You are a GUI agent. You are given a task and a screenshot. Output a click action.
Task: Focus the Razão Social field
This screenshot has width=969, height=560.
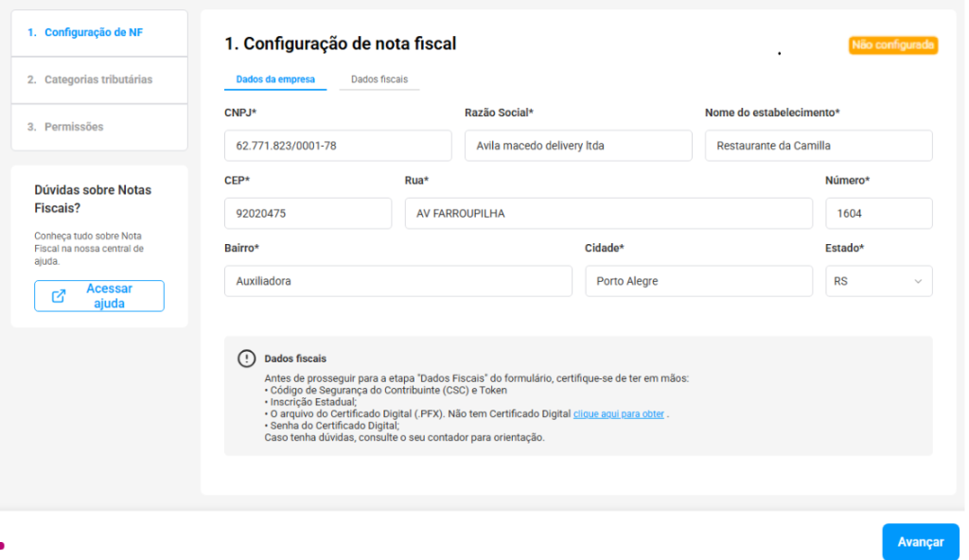tap(578, 146)
